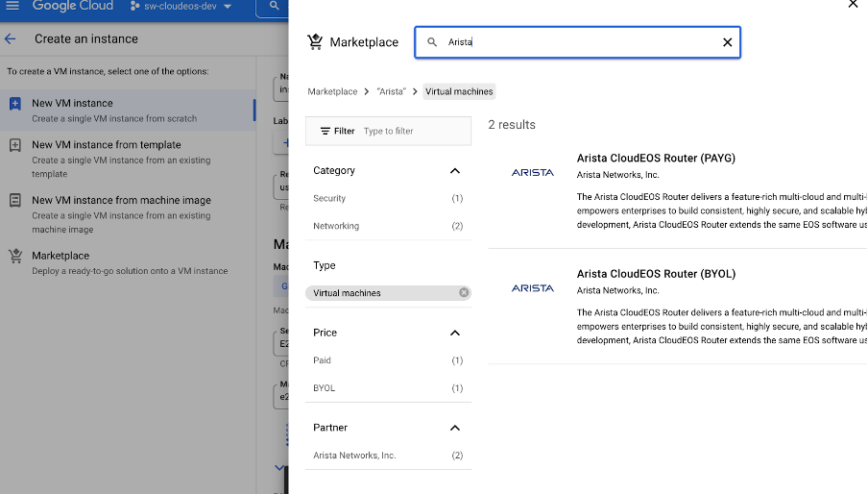The height and width of the screenshot is (494, 868).
Task: Collapse the Partner section
Action: 455,428
